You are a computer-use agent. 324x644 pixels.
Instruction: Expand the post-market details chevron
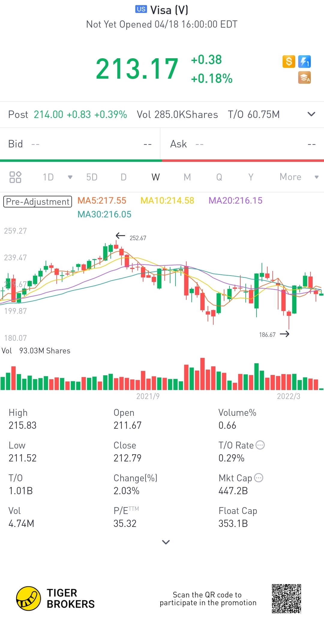pos(311,114)
